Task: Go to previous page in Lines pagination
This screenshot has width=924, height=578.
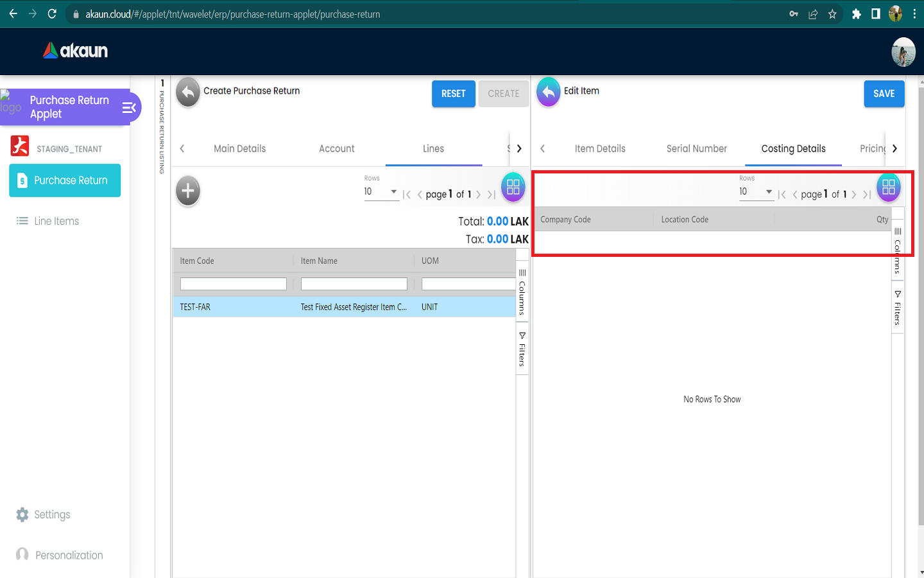Action: (x=420, y=195)
